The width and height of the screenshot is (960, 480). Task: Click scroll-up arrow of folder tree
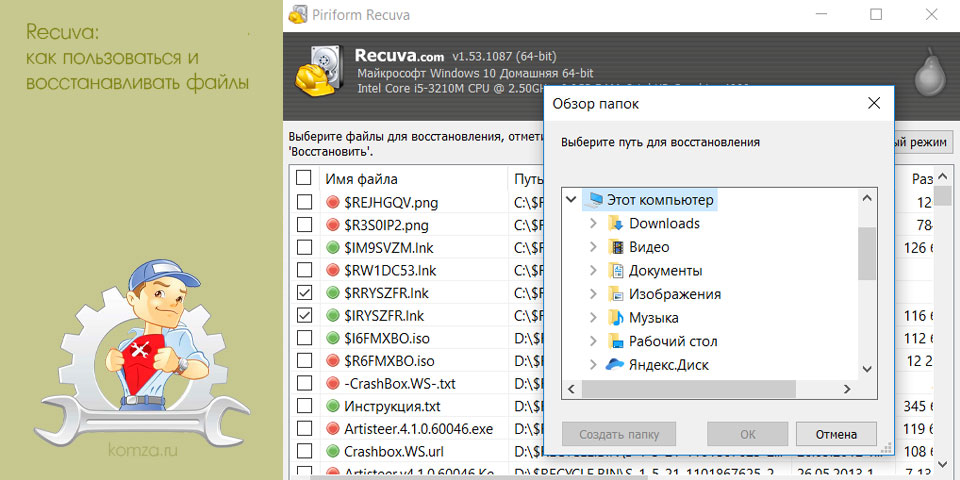click(x=867, y=198)
